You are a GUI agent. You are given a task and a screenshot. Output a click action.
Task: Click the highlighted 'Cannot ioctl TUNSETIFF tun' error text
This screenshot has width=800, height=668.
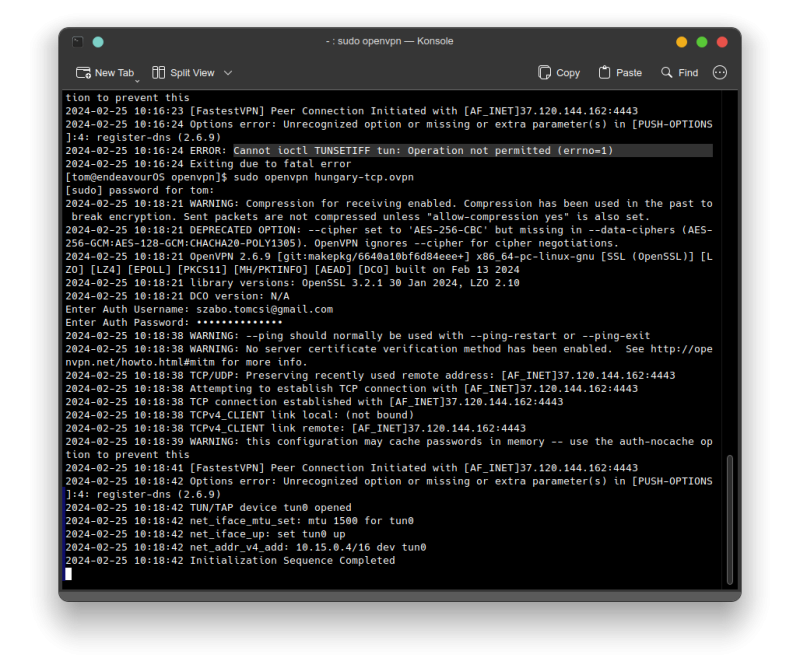pos(423,151)
